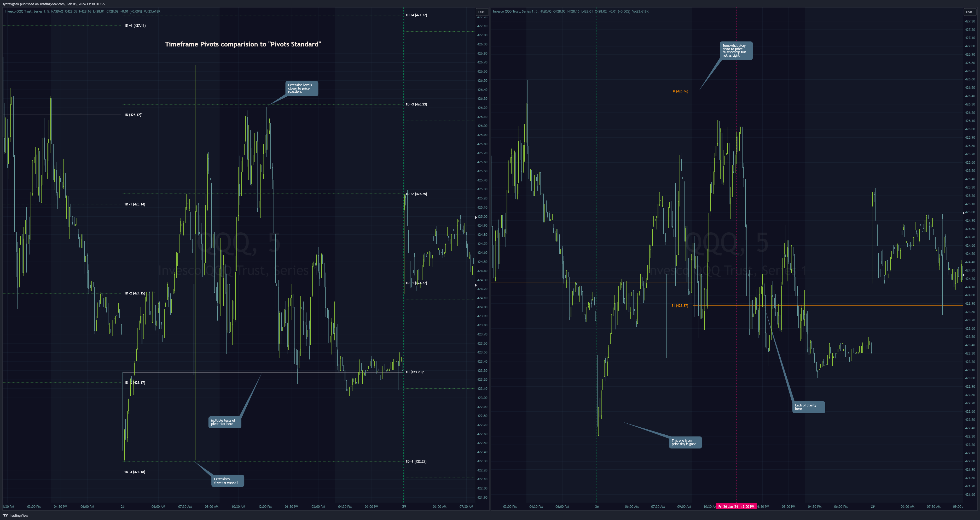Select the '1D -4 (422.18)' pivot label
The height and width of the screenshot is (520, 980).
click(135, 472)
